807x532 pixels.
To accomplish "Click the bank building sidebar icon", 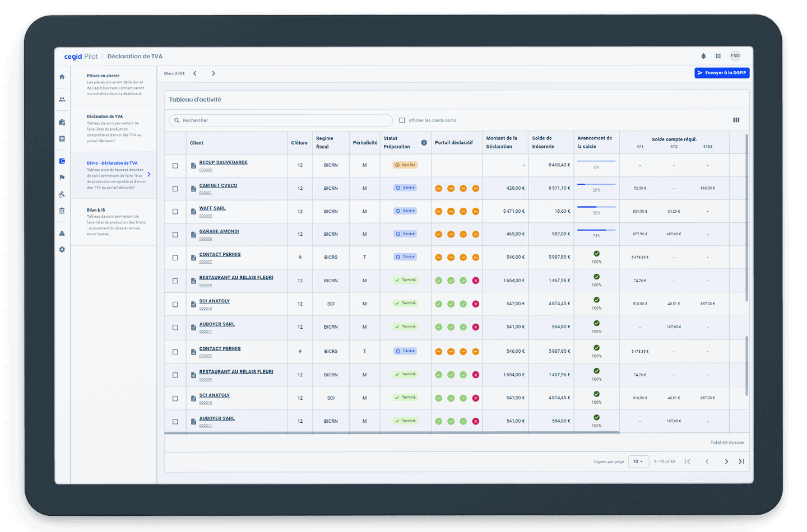I will pos(62,211).
